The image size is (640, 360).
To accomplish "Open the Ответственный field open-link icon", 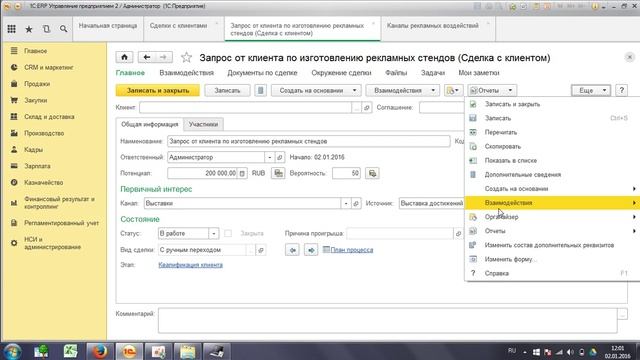I will 280,157.
